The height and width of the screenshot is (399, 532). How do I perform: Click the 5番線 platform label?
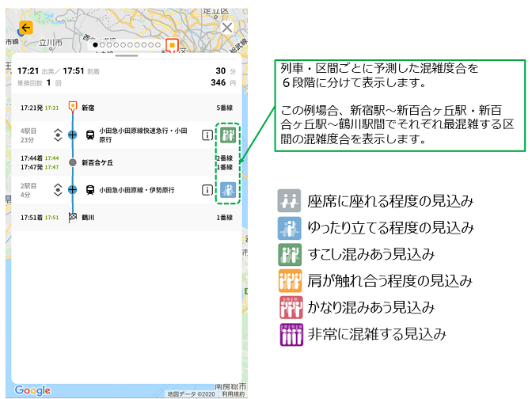[x=225, y=108]
